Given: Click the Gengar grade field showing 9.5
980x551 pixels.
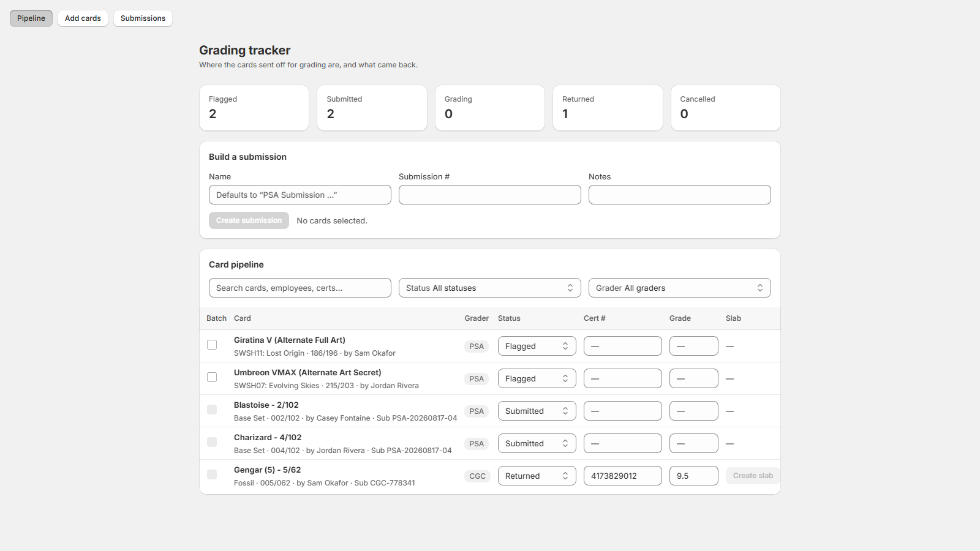Looking at the screenshot, I should point(694,476).
